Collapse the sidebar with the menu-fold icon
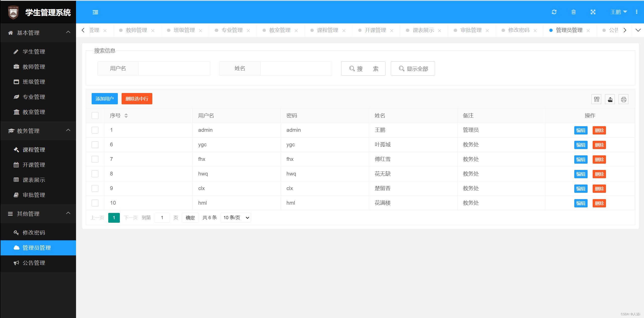This screenshot has width=644, height=318. [x=95, y=12]
